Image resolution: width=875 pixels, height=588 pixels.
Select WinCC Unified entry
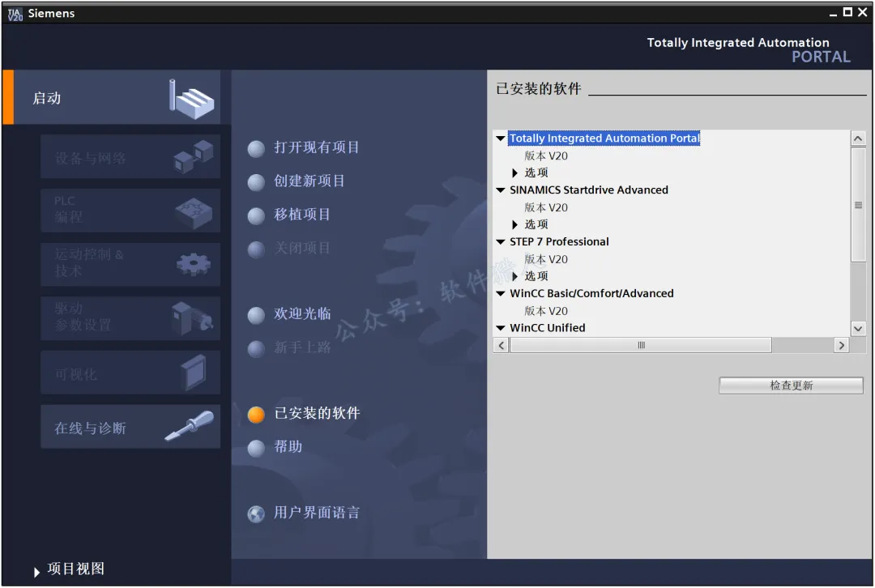pos(548,328)
